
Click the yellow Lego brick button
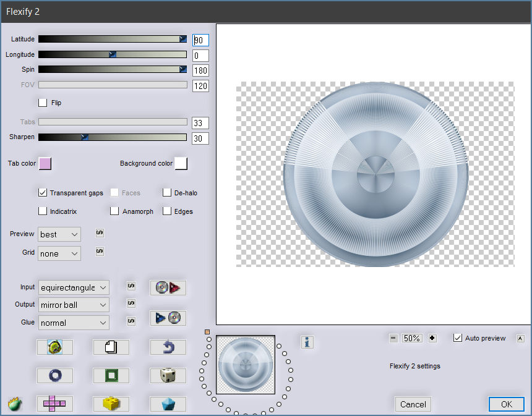tap(111, 404)
